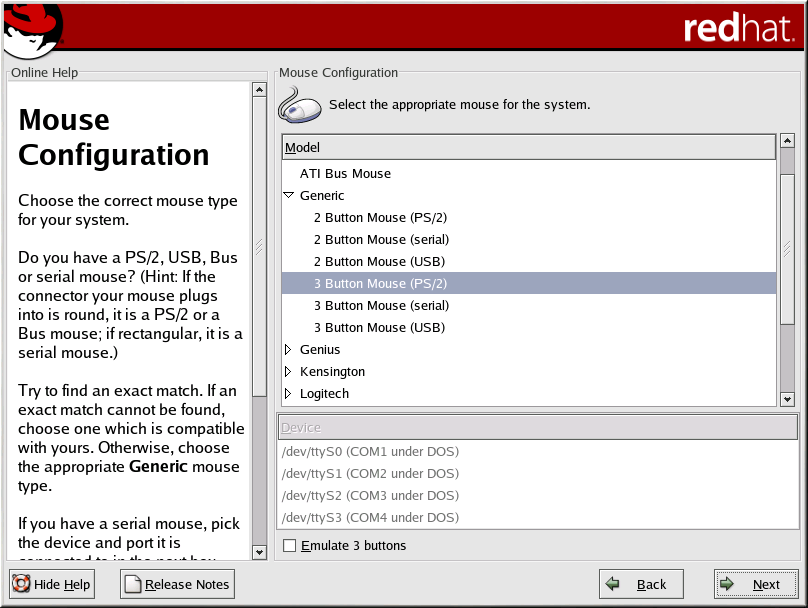Click the lifebuoy icon on Hide Help

21,584
